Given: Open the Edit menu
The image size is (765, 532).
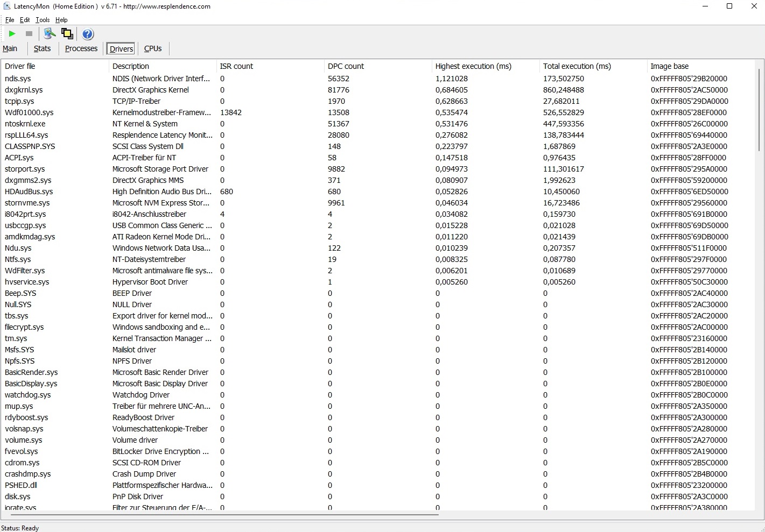Looking at the screenshot, I should (25, 20).
